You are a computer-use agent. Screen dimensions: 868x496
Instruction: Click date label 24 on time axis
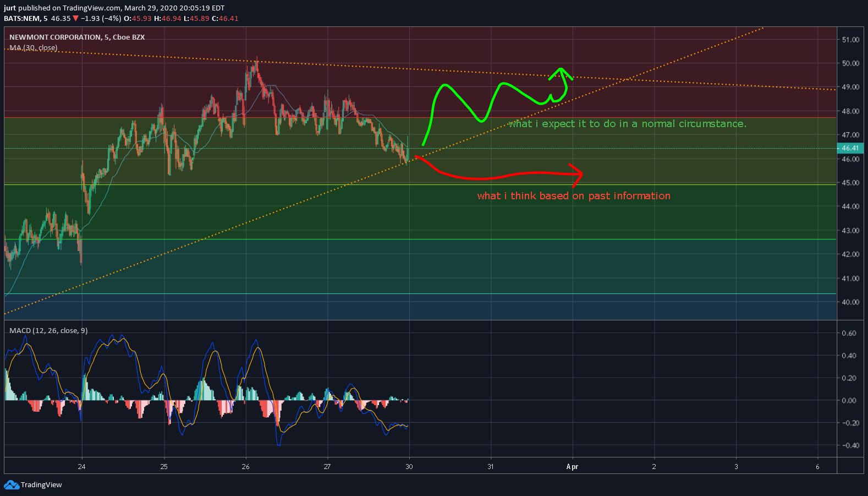coord(81,467)
